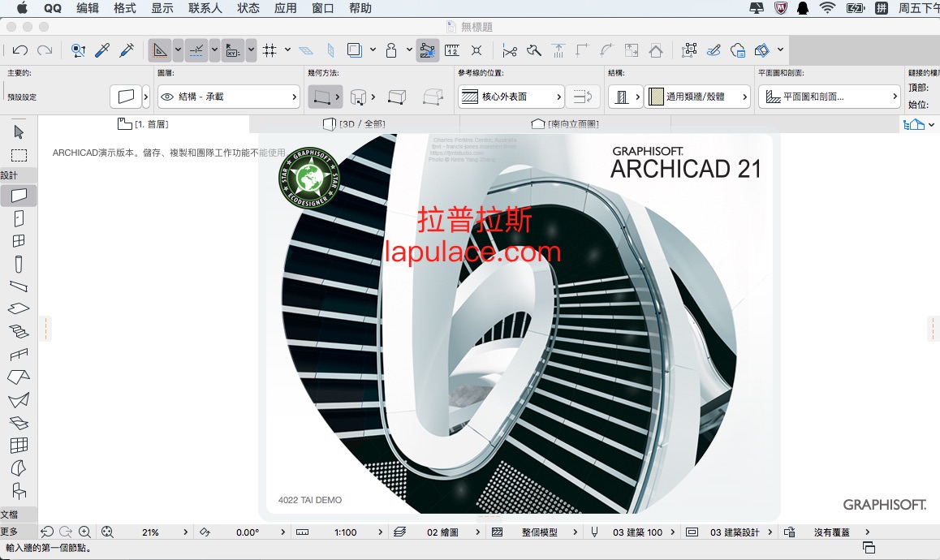Screen dimensions: 940x560
Task: Click the split scissors tool icon
Action: [510, 51]
